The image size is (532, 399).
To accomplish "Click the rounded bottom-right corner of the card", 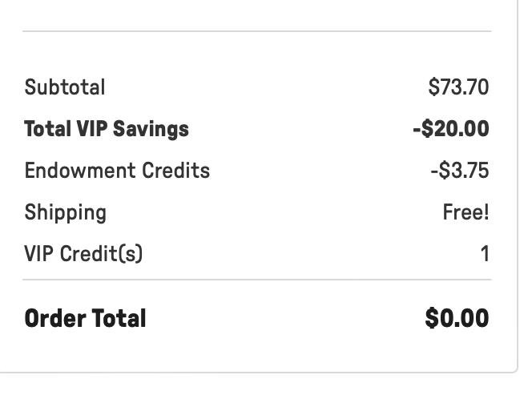I will [515, 369].
